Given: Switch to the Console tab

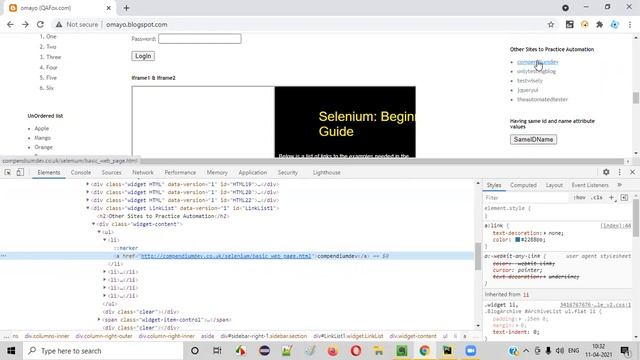Looking at the screenshot, I should 81,172.
